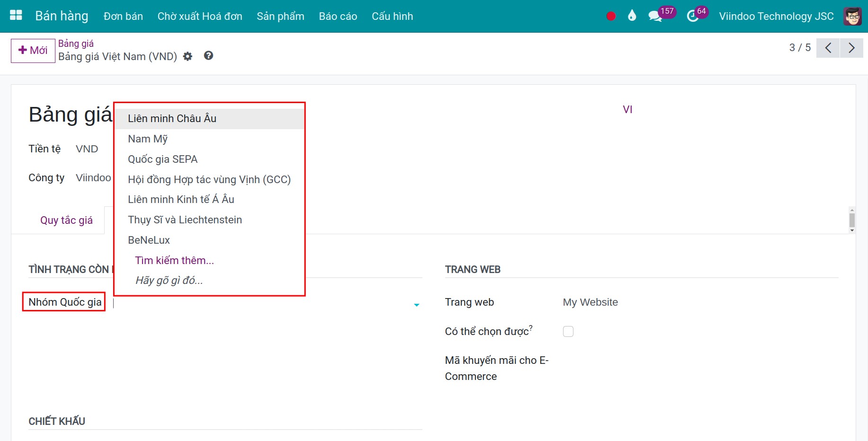This screenshot has width=868, height=441.
Task: Click the 'Mới' button
Action: tap(33, 51)
